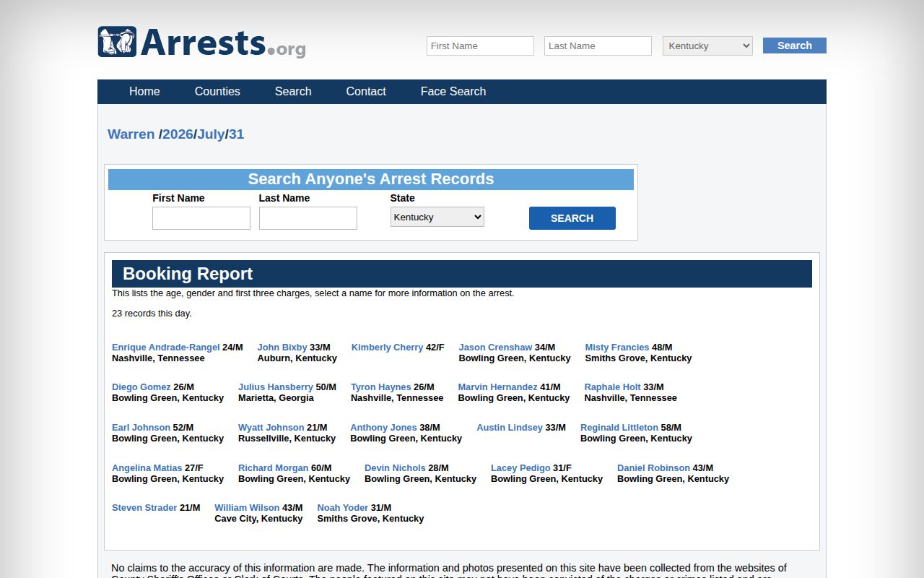
Task: Select the Austin Lindsey record link
Action: tap(510, 428)
